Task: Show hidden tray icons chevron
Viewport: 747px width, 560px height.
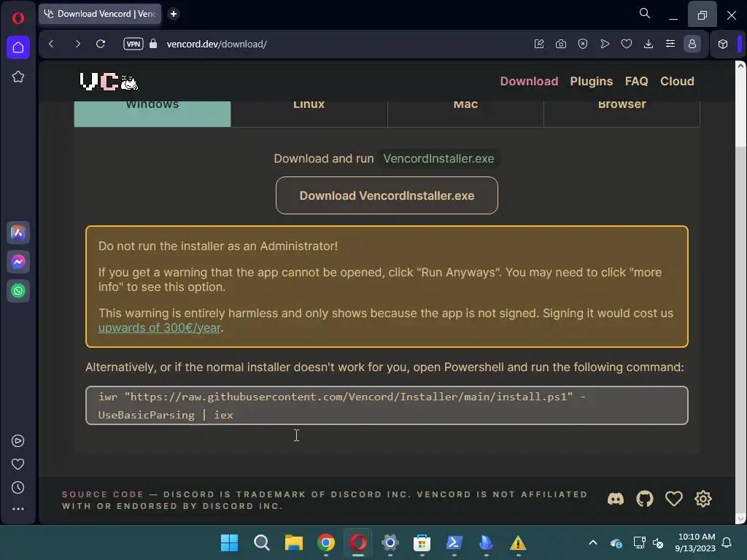Action: (593, 542)
